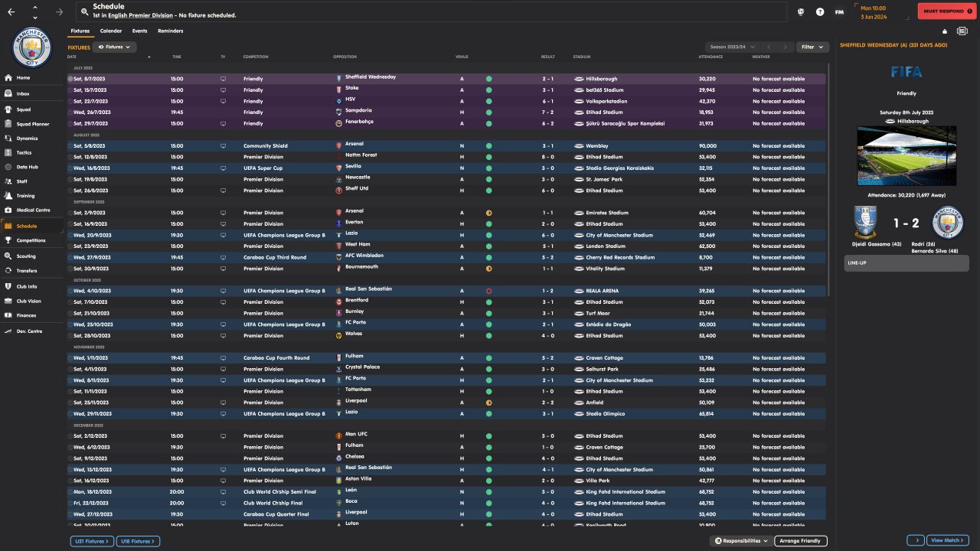The height and width of the screenshot is (551, 980).
Task: Open Squad Planner in the sidebar
Action: [x=32, y=124]
